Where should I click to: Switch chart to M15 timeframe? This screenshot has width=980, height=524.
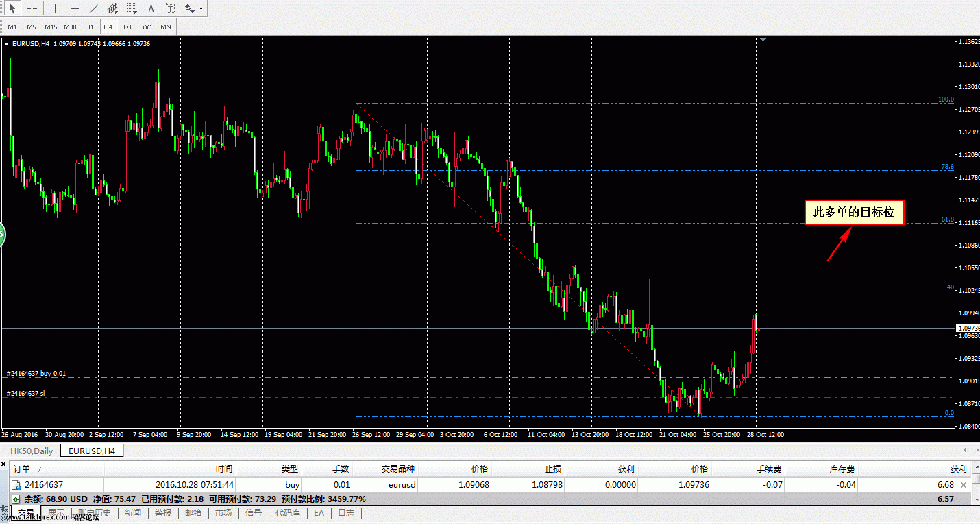pyautogui.click(x=51, y=27)
